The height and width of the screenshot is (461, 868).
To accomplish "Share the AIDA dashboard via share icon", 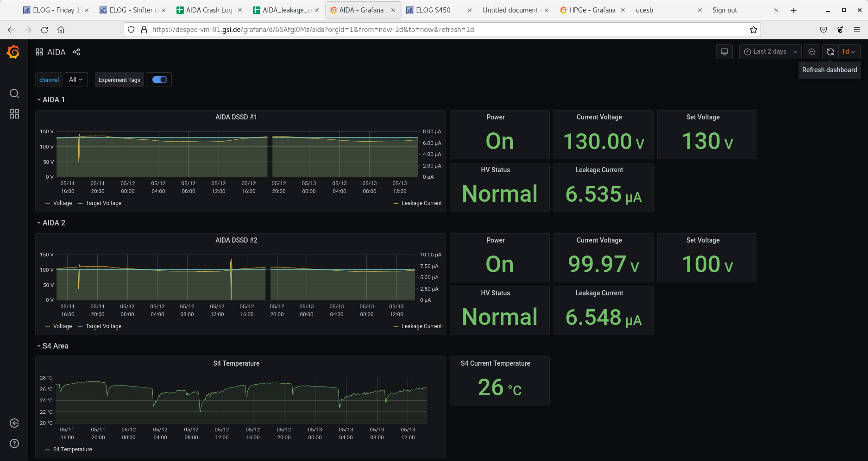I will tap(76, 52).
